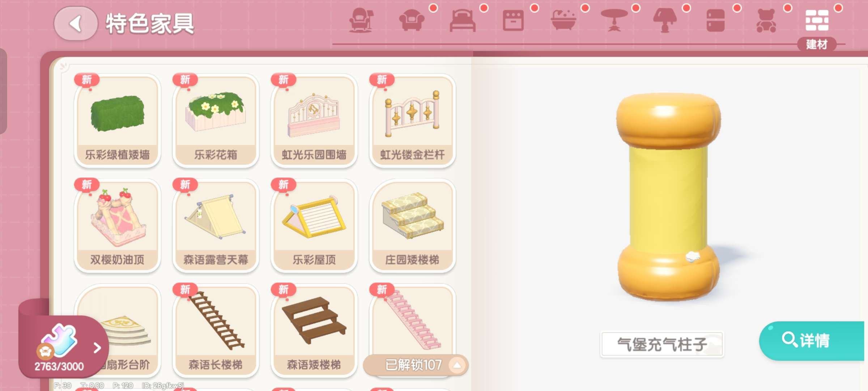Screen dimensions: 868x391
Task: Open the bathtub category icon
Action: click(x=563, y=20)
